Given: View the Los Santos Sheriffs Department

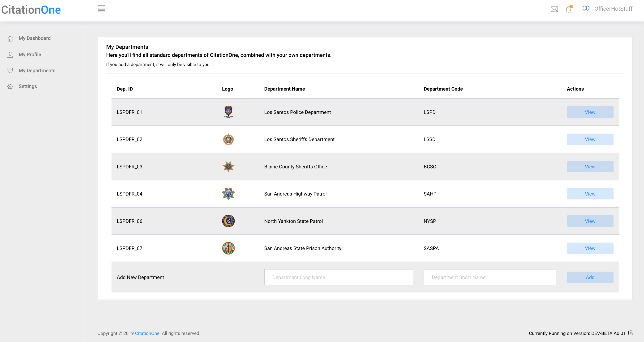Looking at the screenshot, I should [590, 139].
